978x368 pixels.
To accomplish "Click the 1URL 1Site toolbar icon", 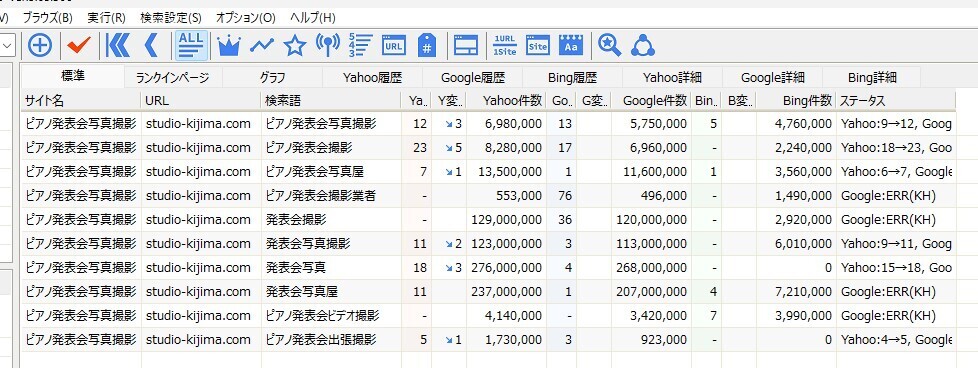I will 505,46.
